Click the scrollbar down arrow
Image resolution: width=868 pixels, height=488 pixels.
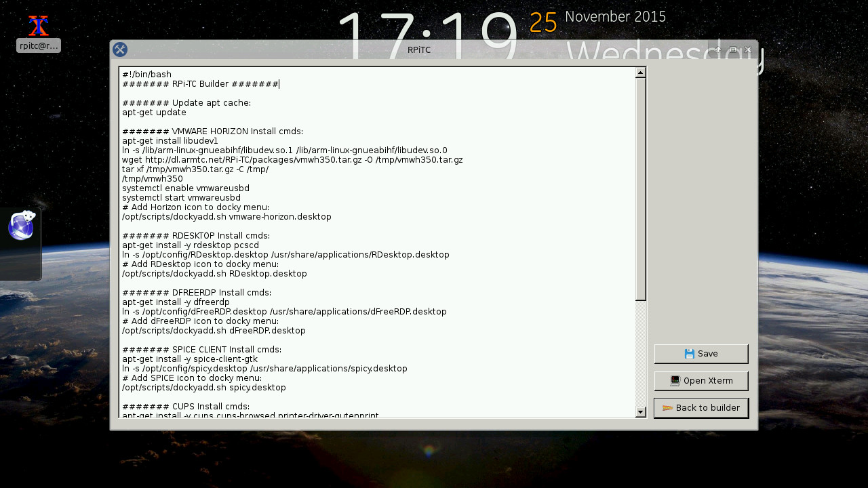click(x=641, y=411)
